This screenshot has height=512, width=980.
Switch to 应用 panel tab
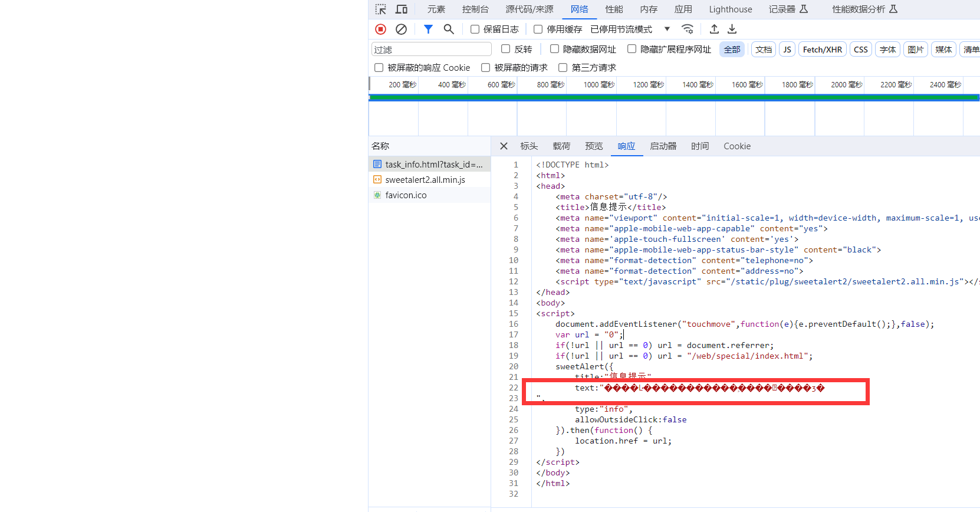point(683,9)
